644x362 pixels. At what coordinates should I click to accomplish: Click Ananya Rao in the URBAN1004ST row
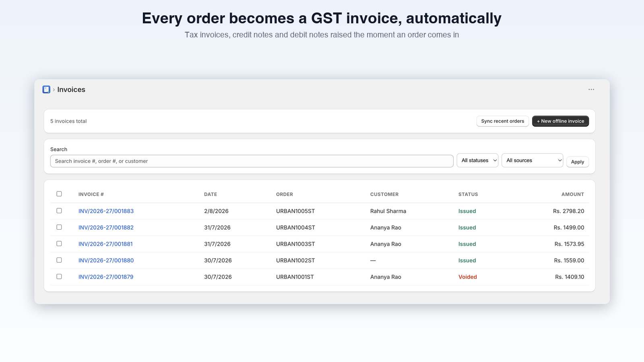point(386,228)
